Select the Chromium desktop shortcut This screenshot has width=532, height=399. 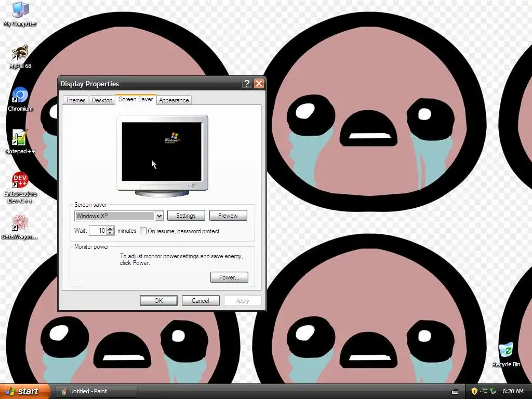20,99
